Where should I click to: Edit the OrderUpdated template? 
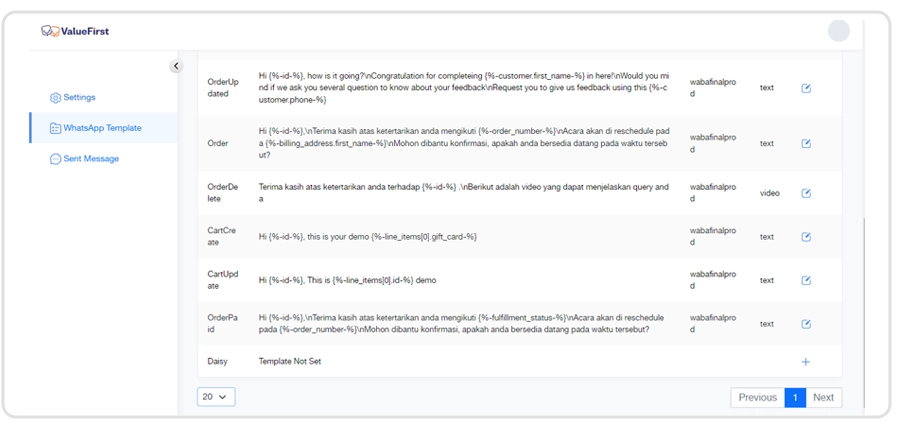[806, 88]
